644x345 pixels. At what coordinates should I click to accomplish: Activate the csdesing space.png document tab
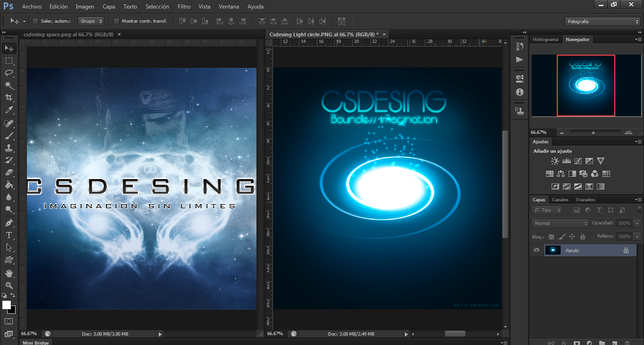coord(69,34)
